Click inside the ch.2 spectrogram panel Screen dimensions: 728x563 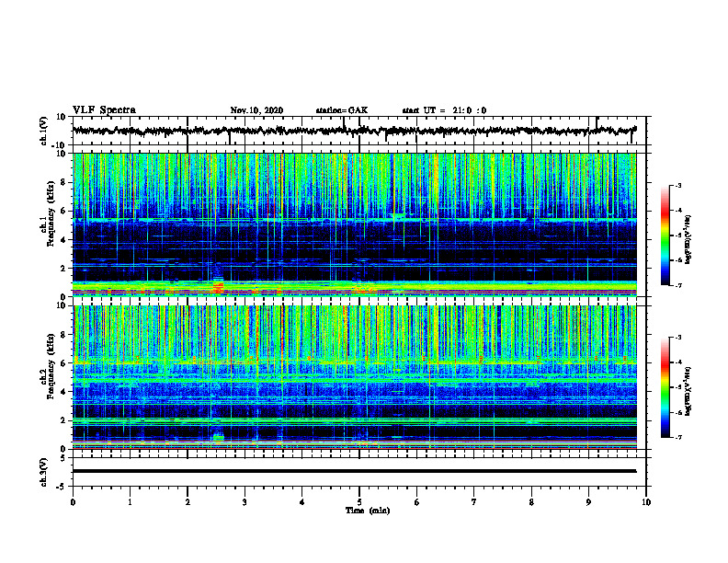[x=354, y=377]
